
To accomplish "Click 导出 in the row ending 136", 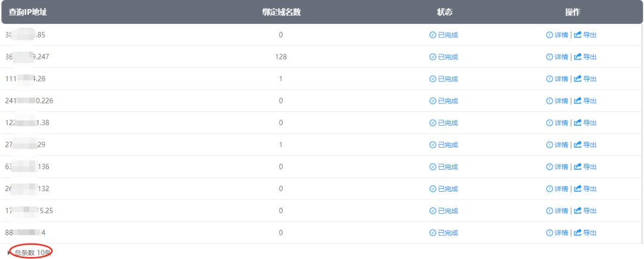I will click(590, 167).
